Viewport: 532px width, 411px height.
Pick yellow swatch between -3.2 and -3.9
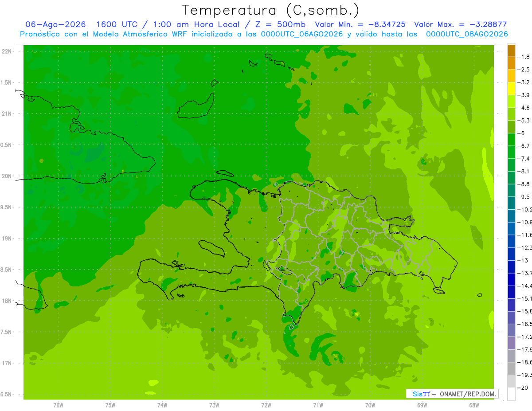511,89
